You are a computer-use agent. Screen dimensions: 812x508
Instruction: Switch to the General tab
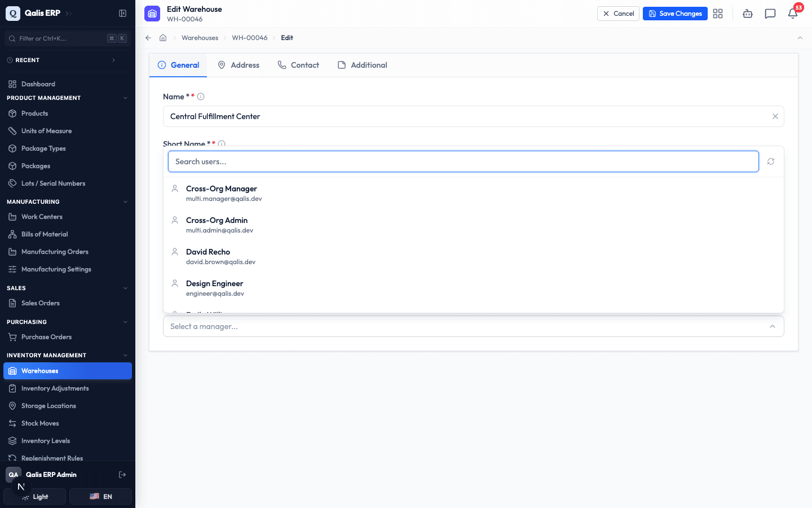click(178, 65)
